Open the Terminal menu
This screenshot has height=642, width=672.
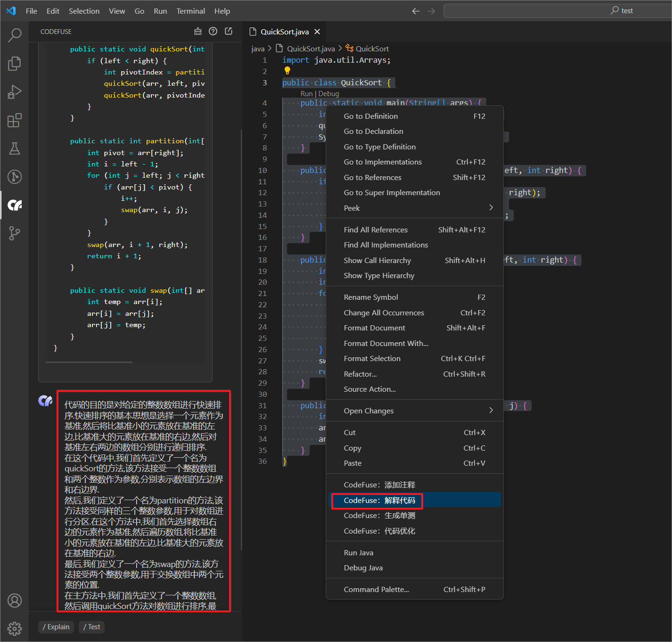(191, 11)
